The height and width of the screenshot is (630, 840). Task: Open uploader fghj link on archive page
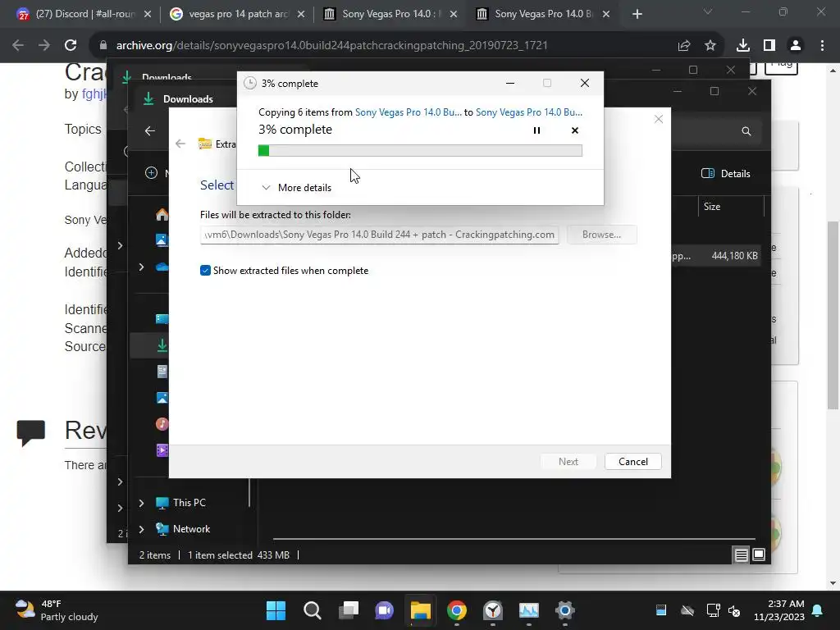tap(94, 94)
